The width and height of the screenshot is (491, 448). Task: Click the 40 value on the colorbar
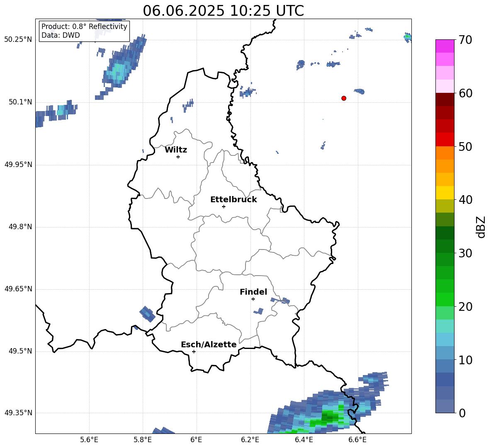tap(466, 200)
